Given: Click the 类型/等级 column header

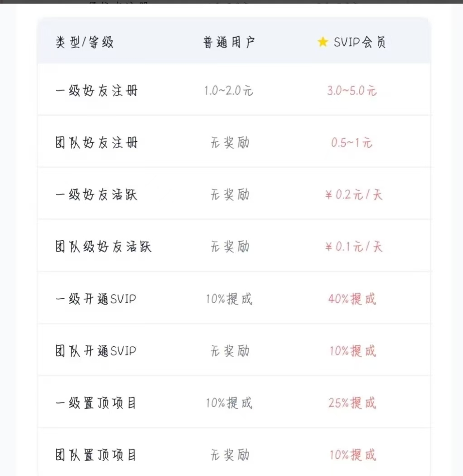Looking at the screenshot, I should [x=84, y=43].
